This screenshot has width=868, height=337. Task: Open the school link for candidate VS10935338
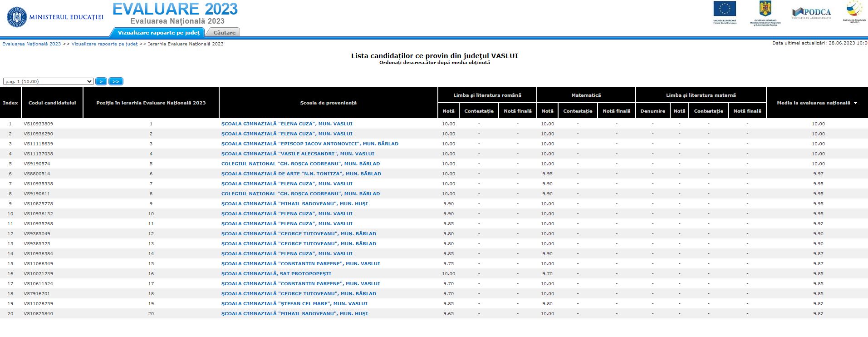pos(287,183)
